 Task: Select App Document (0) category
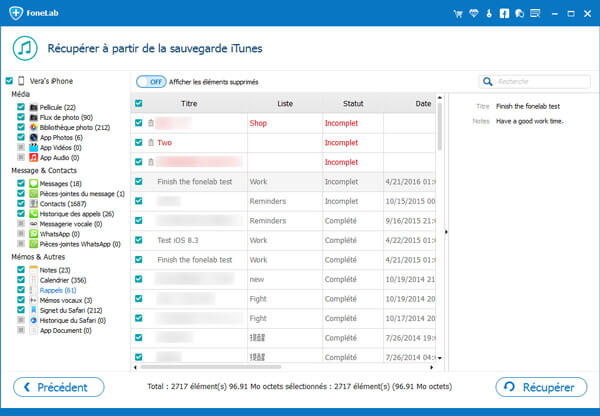point(65,330)
